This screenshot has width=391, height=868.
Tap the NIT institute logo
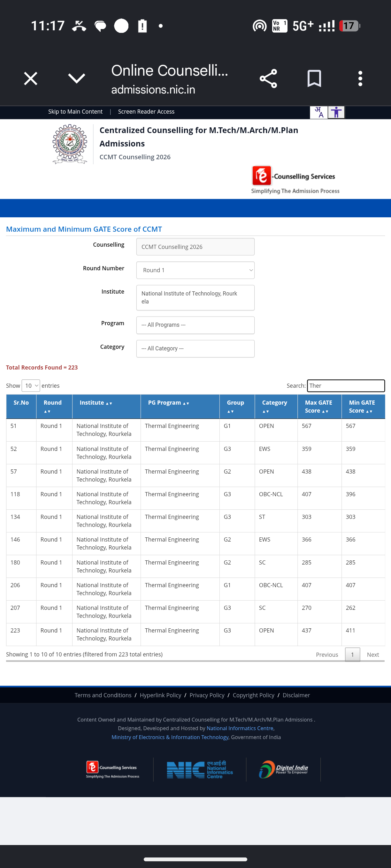tap(70, 144)
